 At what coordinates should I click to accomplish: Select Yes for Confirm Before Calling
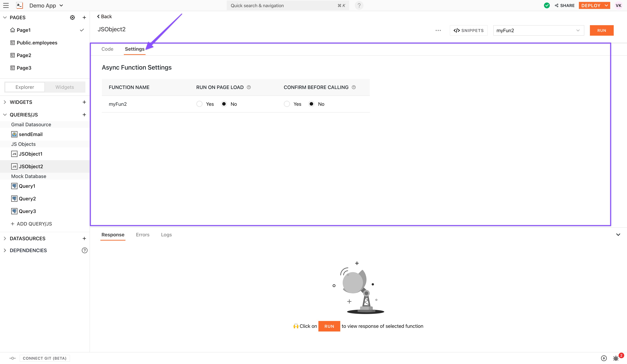point(287,104)
